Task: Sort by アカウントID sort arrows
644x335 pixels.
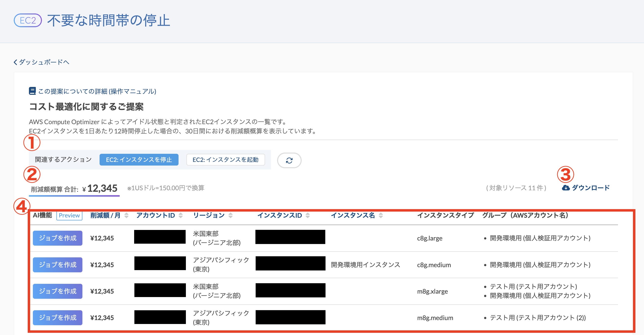Action: pos(181,215)
